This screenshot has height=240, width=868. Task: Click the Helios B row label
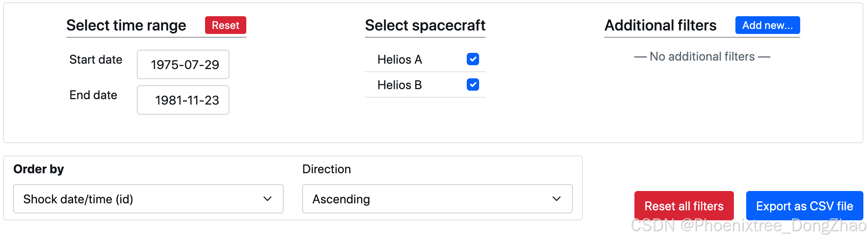tap(400, 85)
